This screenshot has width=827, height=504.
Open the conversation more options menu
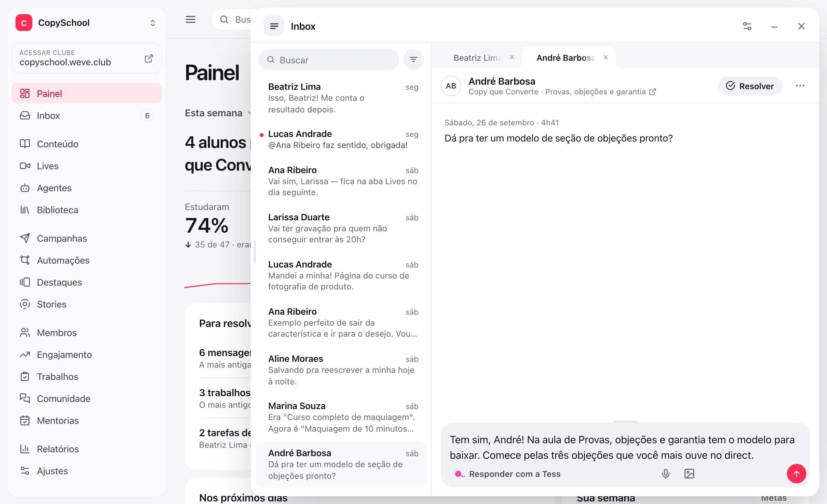pos(800,86)
